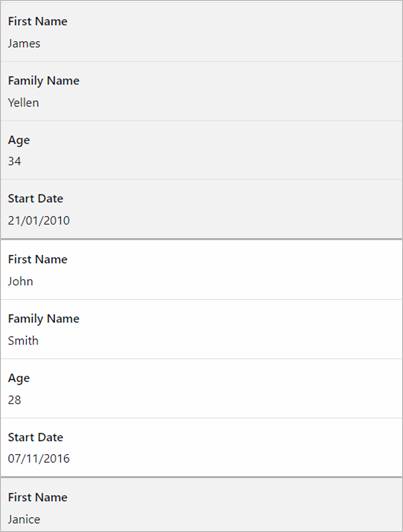Image resolution: width=403 pixels, height=532 pixels.
Task: Click the James Yellen record's Age cell
Action: 202,150
